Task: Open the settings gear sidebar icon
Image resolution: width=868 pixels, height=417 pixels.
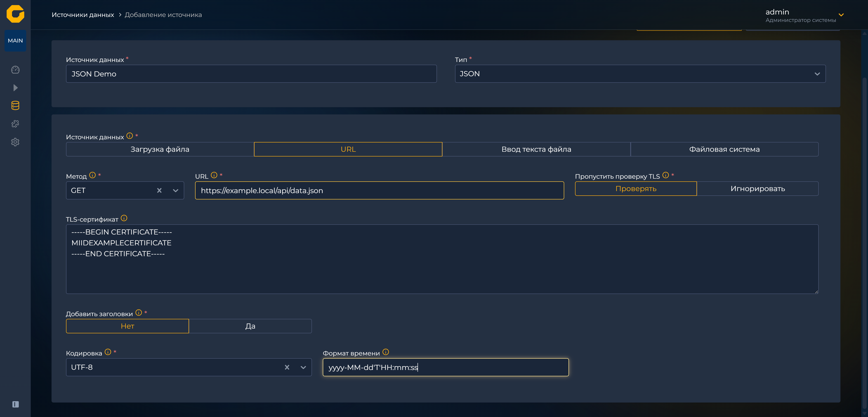Action: (x=15, y=142)
